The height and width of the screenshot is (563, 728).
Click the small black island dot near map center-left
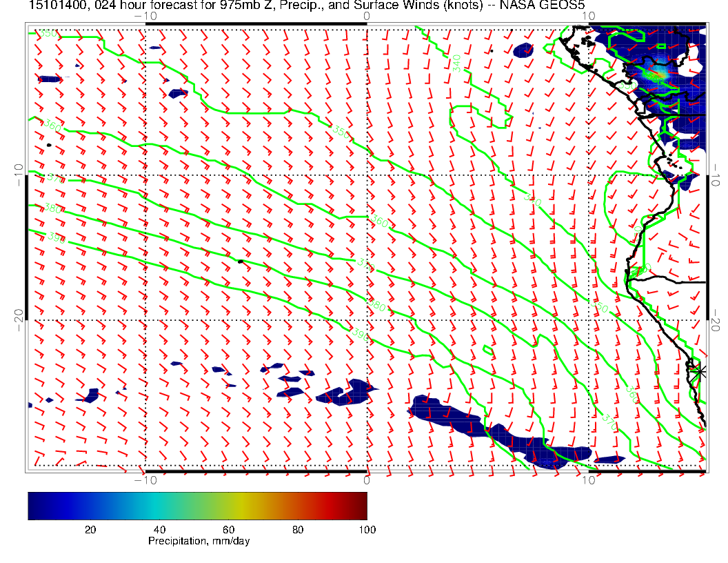pyautogui.click(x=240, y=261)
